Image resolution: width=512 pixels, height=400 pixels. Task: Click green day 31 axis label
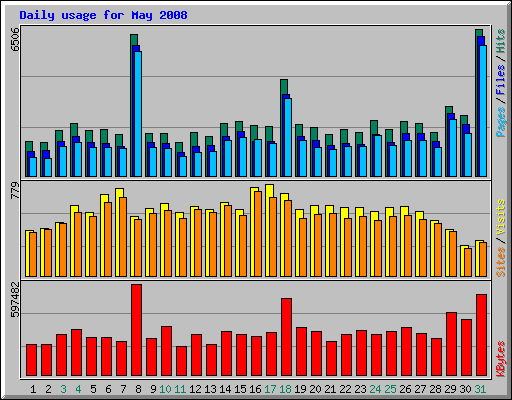(x=480, y=389)
